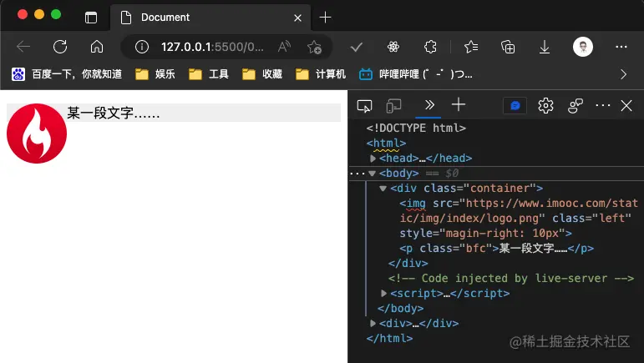Viewport: 644px width, 363px height.
Task: Toggle Read aloud icon in address bar
Action: (284, 47)
